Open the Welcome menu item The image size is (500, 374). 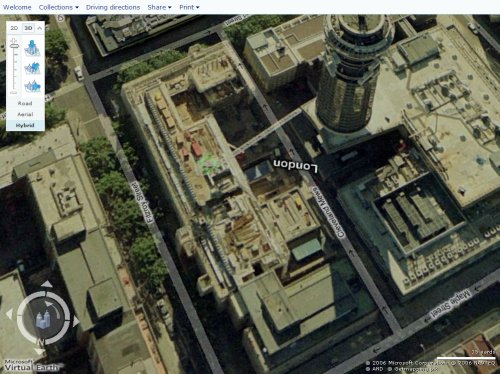coord(17,7)
